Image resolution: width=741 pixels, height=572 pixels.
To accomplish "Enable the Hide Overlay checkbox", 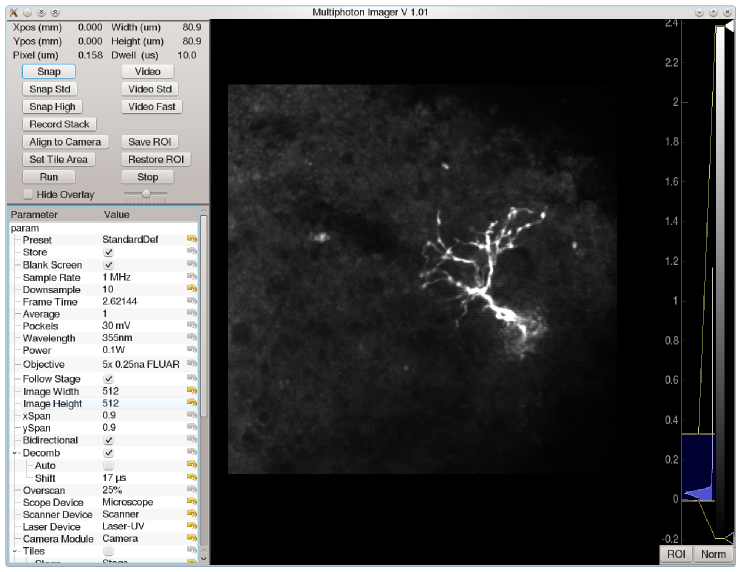I will 28,194.
